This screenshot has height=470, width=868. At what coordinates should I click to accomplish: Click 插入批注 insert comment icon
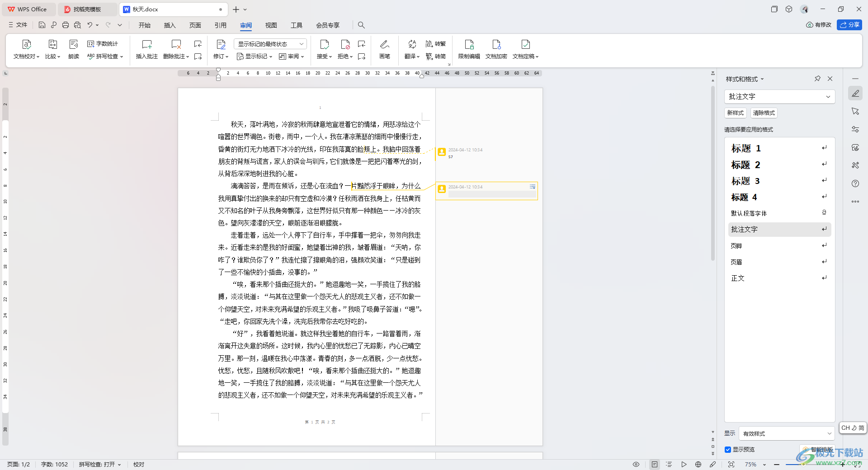147,44
